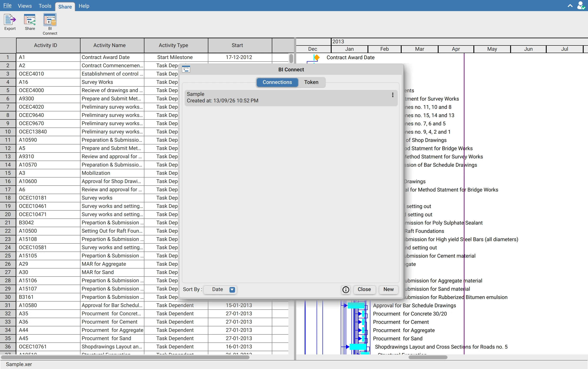Click New to create a connection
Viewport: 588px width, 369px height.
click(389, 289)
